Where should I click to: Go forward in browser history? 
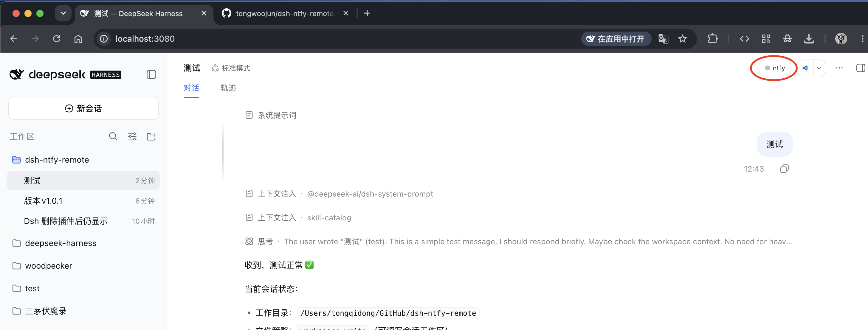[35, 39]
